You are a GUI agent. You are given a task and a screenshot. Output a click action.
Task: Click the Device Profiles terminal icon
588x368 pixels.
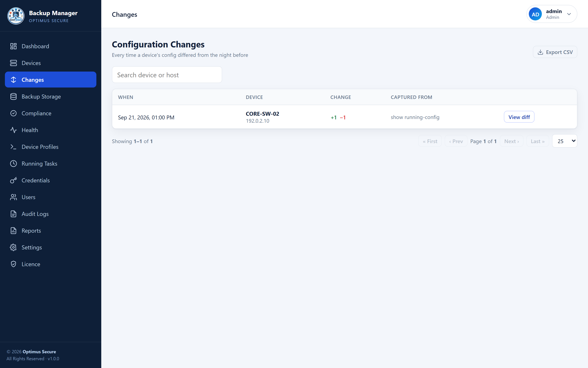[x=13, y=147]
